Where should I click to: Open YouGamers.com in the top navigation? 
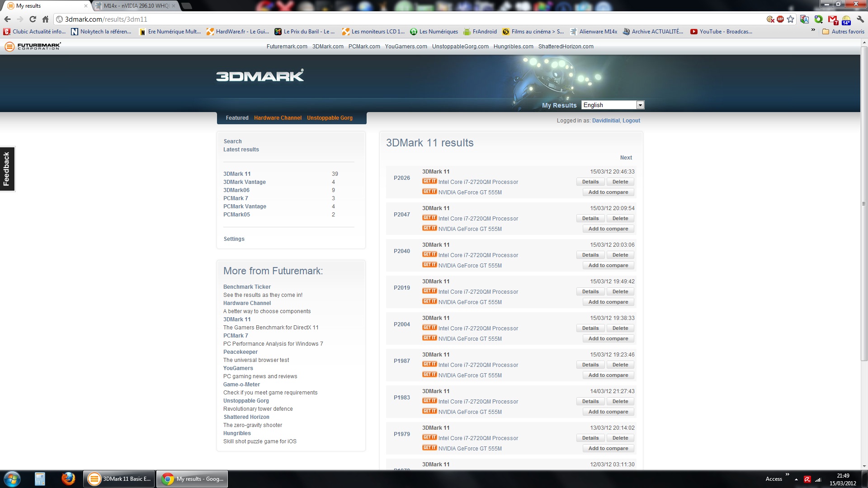pos(406,47)
